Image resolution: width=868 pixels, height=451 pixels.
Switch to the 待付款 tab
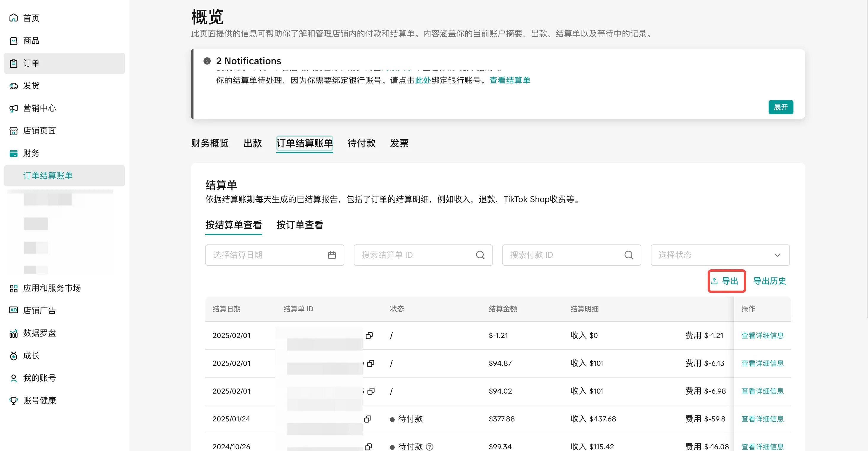click(x=361, y=143)
